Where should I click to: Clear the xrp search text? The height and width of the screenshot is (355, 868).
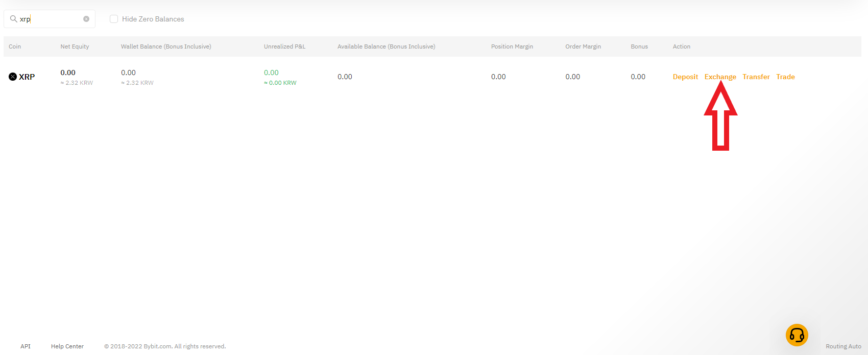(86, 19)
